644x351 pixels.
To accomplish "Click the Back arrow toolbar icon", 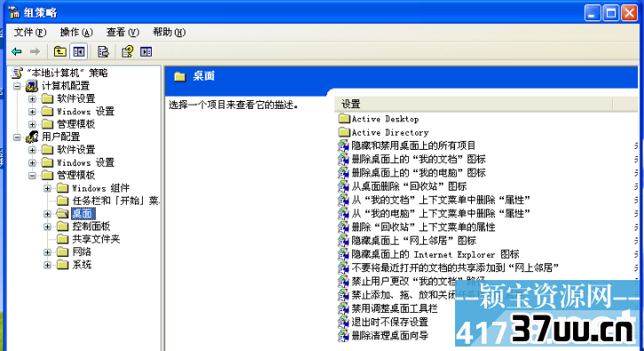I will pyautogui.click(x=17, y=51).
